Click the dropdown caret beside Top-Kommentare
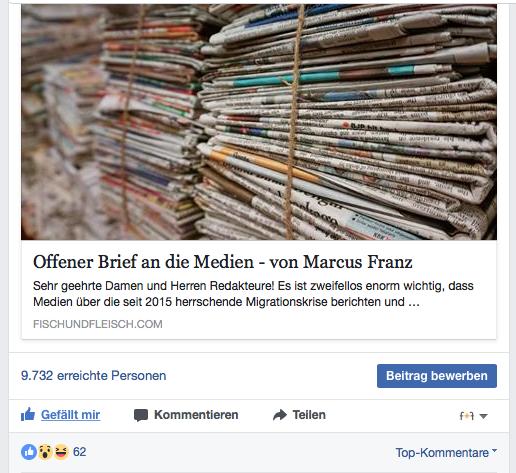 click(x=494, y=451)
